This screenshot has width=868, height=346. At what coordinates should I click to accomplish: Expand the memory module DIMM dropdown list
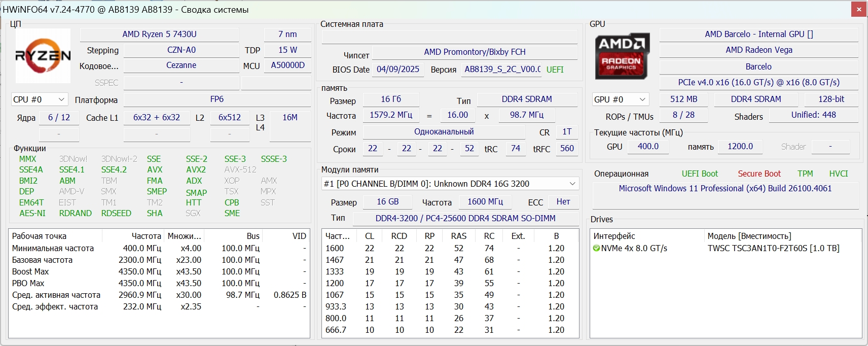pos(572,184)
